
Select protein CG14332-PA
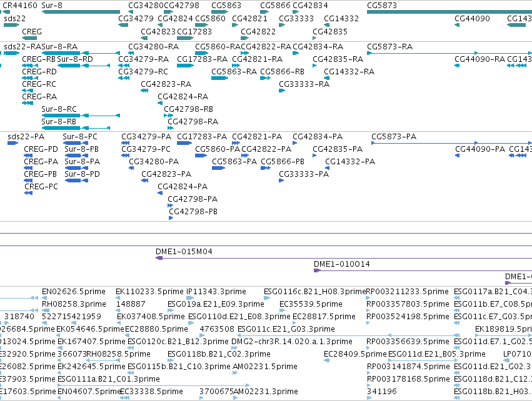(350, 162)
